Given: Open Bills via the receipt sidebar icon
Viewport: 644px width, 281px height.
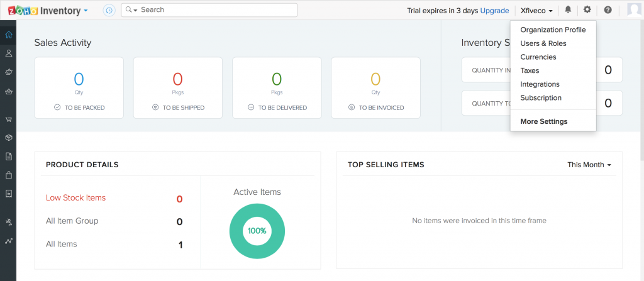Looking at the screenshot, I should pos(8,194).
